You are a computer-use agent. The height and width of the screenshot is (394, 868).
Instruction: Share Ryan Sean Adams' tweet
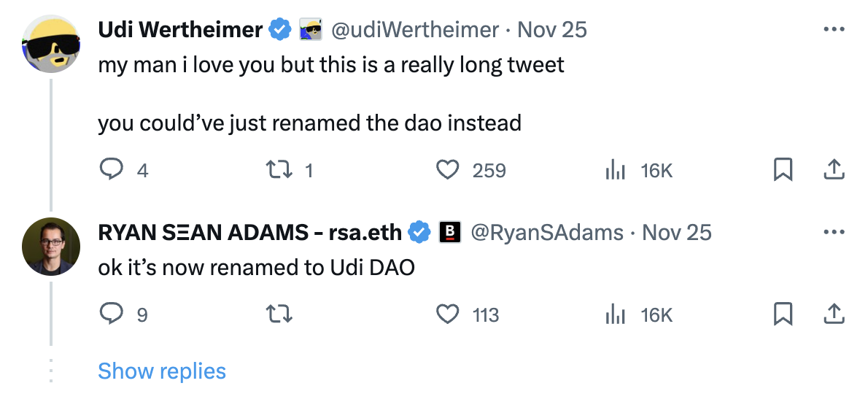point(834,314)
